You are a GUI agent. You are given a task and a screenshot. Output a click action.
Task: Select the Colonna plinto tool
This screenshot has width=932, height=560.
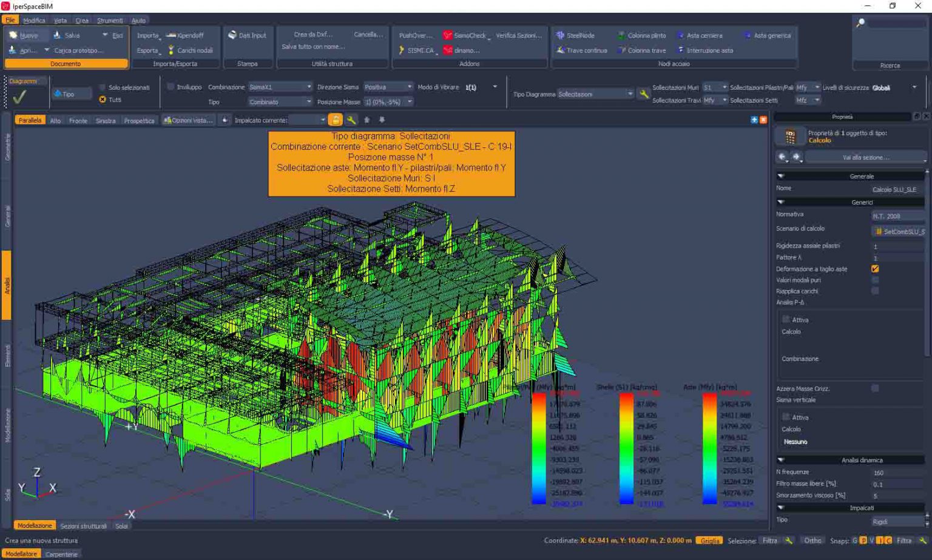641,35
